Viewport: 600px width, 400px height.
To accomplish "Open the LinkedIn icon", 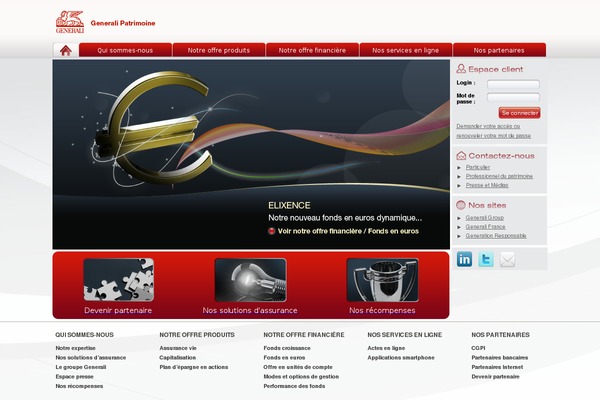I will (464, 259).
